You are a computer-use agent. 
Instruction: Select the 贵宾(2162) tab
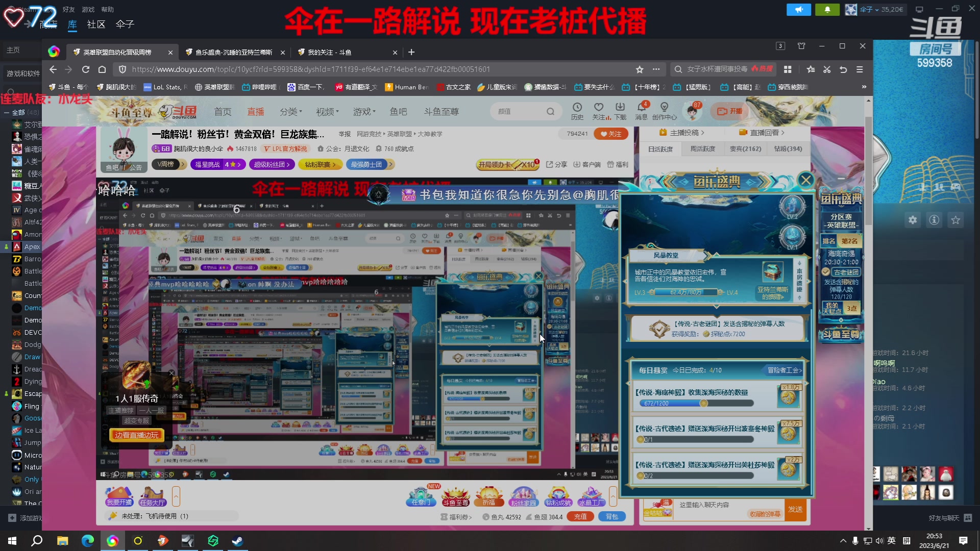(745, 149)
